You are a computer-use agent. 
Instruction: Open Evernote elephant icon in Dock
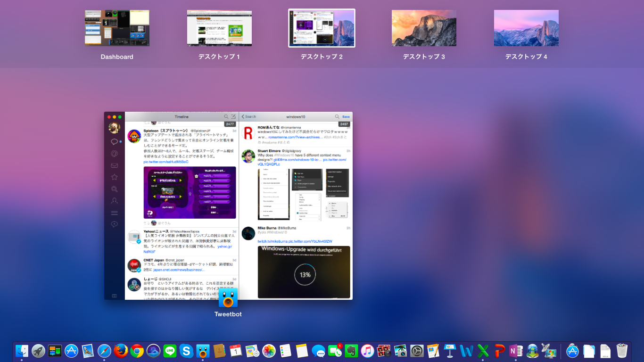click(351, 351)
